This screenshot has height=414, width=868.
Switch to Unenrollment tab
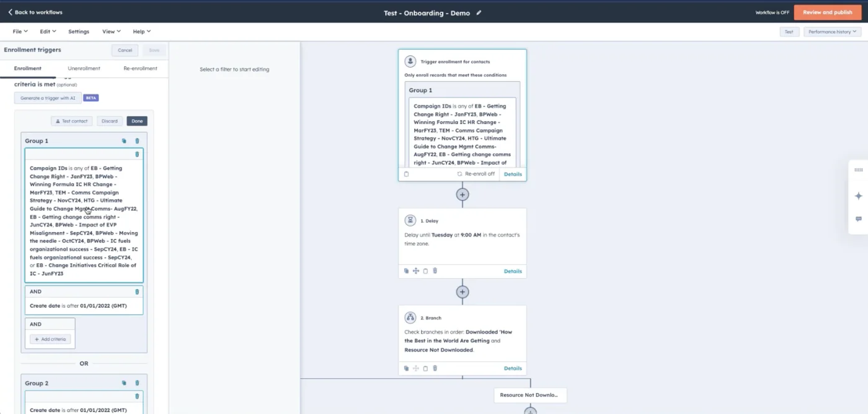(84, 68)
